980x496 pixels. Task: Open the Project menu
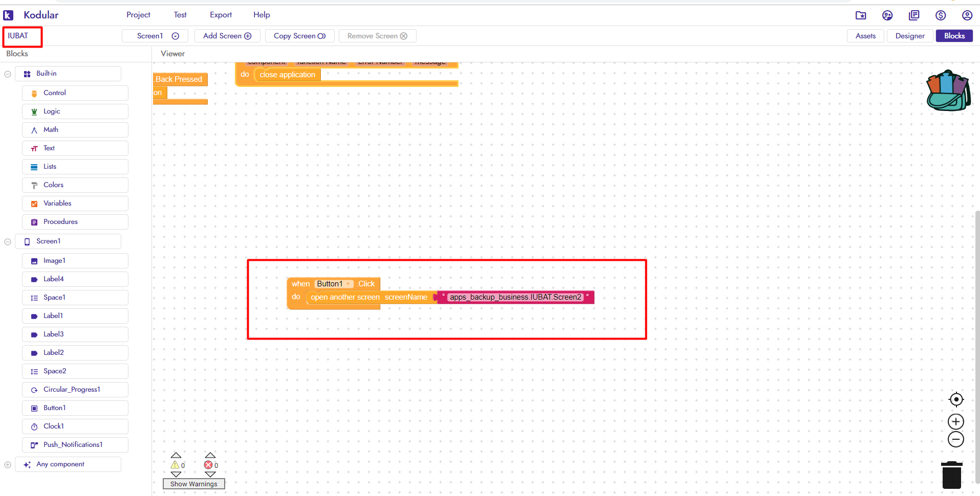[138, 15]
